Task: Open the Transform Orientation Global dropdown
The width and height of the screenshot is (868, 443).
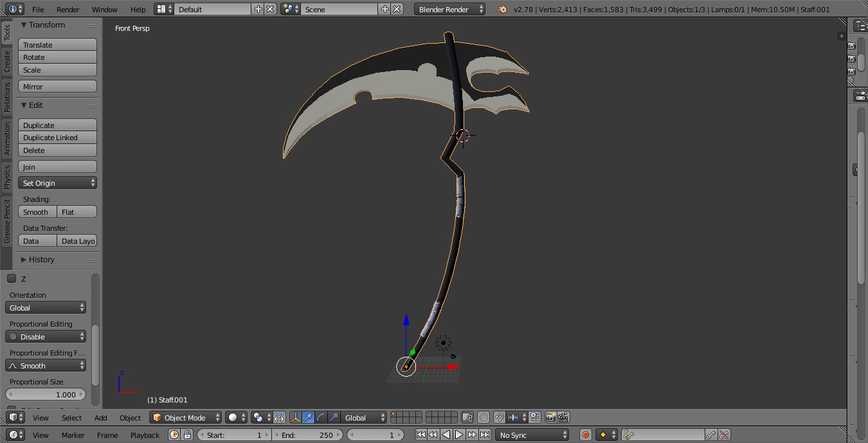Action: (364, 417)
